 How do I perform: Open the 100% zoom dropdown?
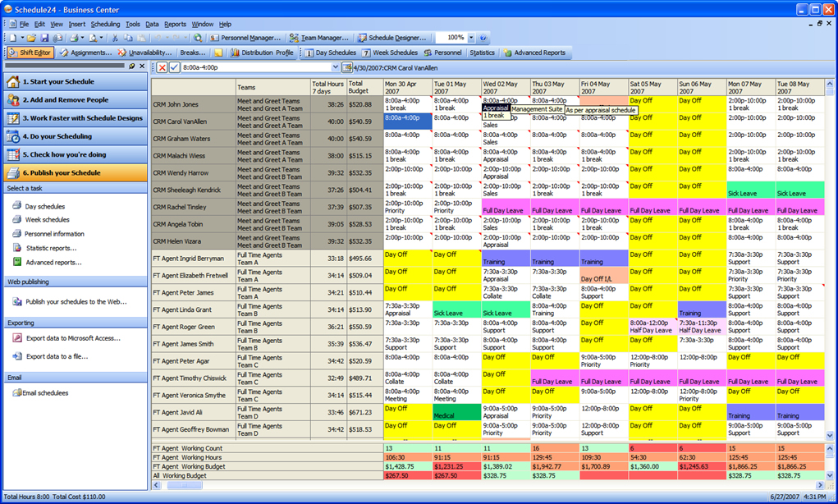(x=471, y=38)
